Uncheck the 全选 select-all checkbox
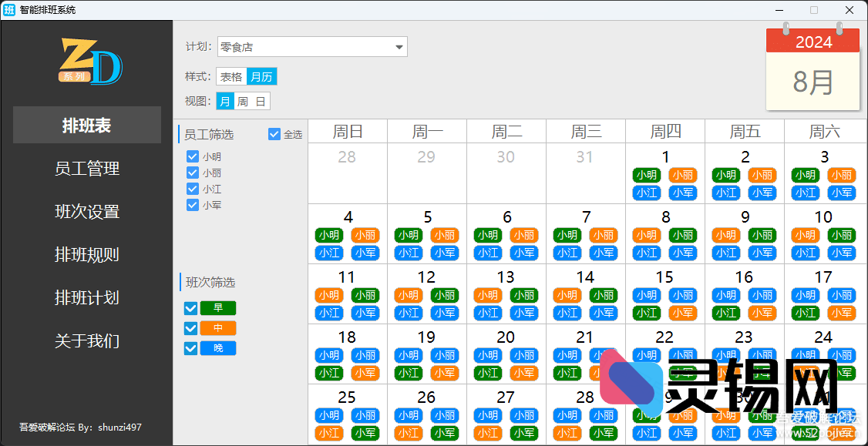This screenshot has height=446, width=868. coord(274,134)
